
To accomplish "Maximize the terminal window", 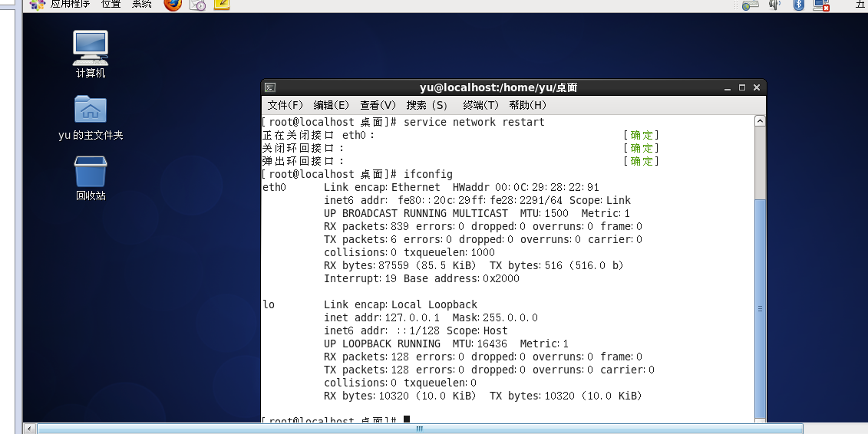I will pos(742,87).
